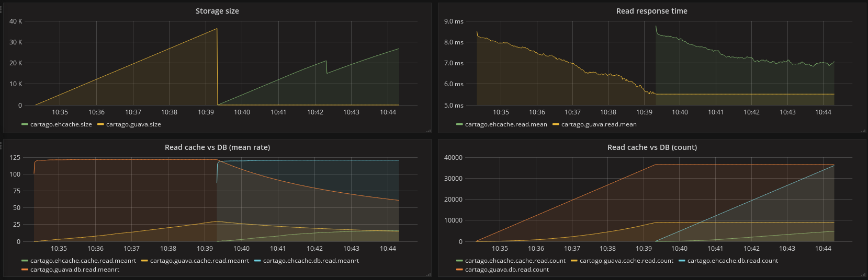Open the Read response time panel title menu

pyautogui.click(x=651, y=11)
